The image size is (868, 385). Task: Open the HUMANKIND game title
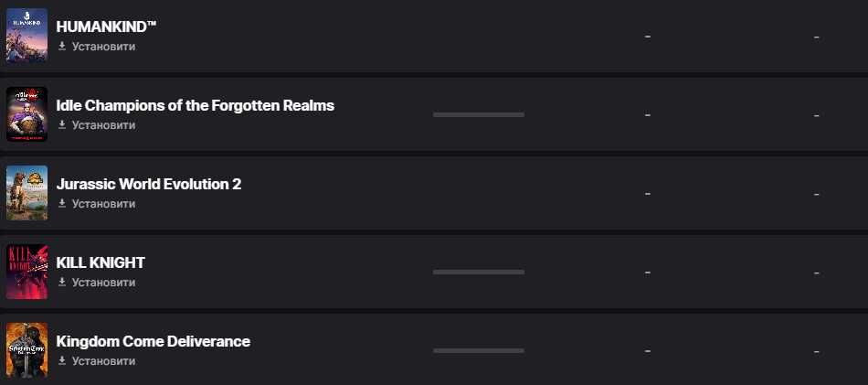click(107, 27)
